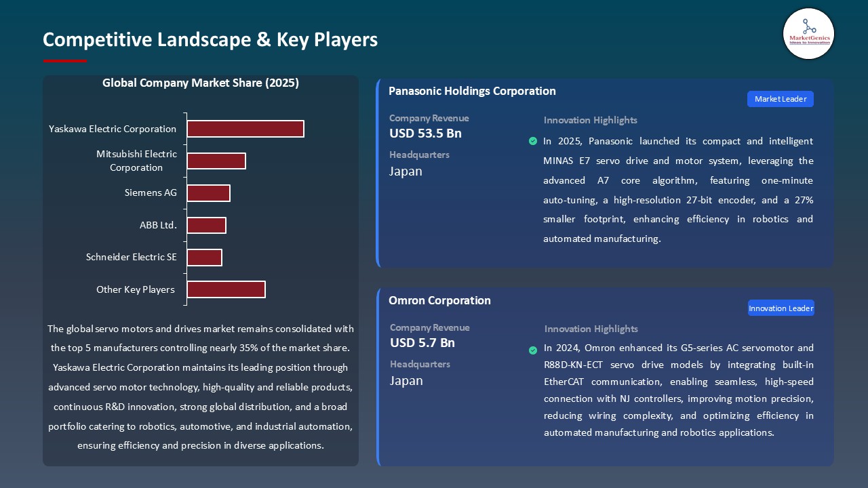Click the blue accent bar beside Omron's card
This screenshot has width=868, height=488.
tap(378, 376)
